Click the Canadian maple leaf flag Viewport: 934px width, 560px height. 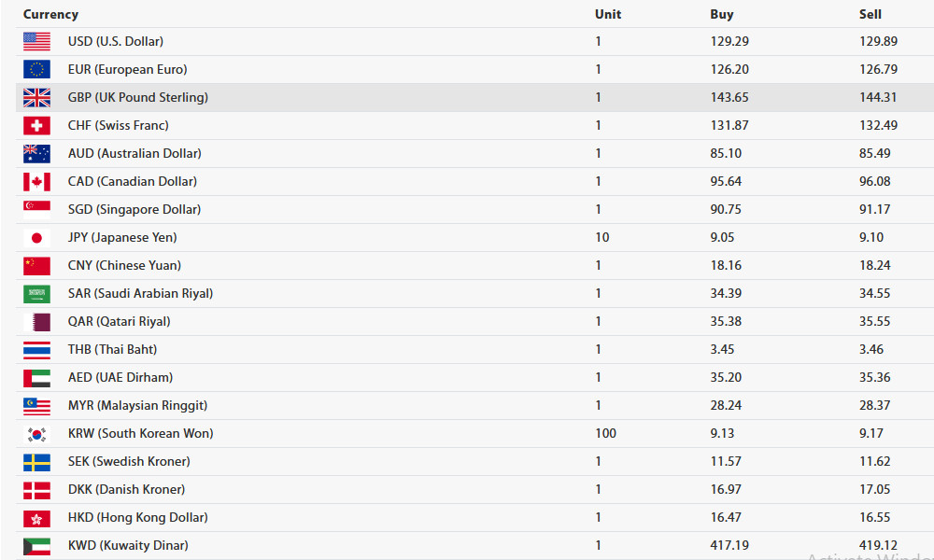(x=36, y=181)
